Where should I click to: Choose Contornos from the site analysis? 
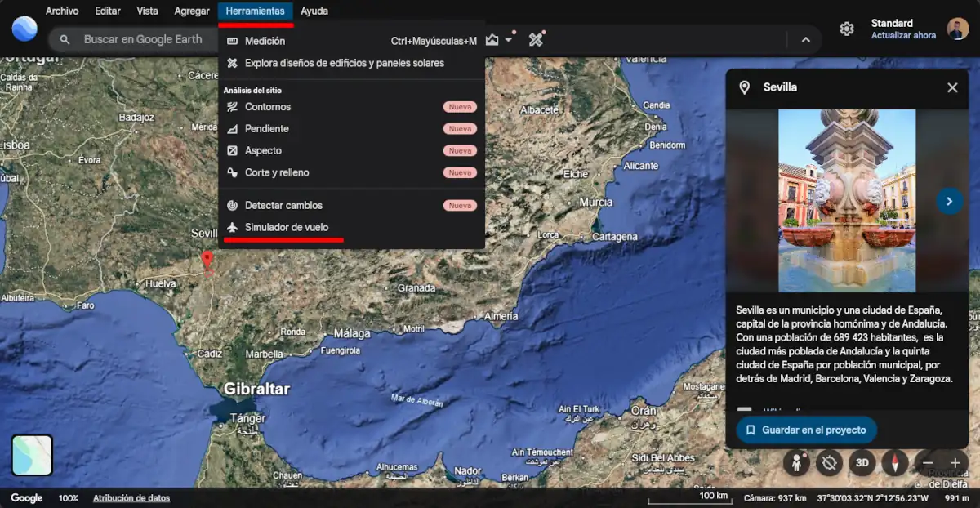coord(352,107)
